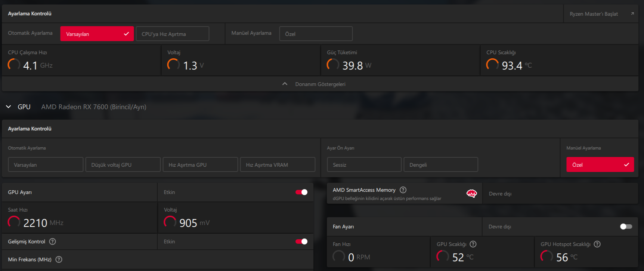
Task: Open help for AMD SmartAccess Memory
Action: 403,190
